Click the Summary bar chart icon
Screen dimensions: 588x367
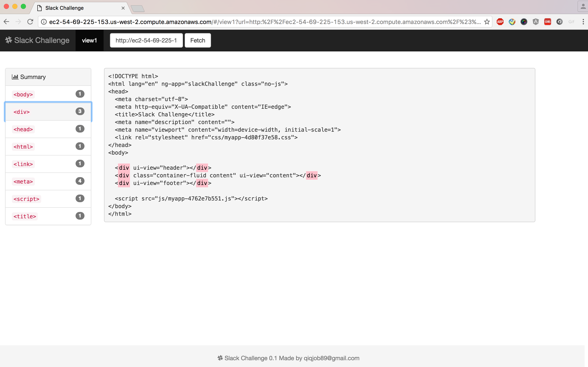[x=15, y=77]
